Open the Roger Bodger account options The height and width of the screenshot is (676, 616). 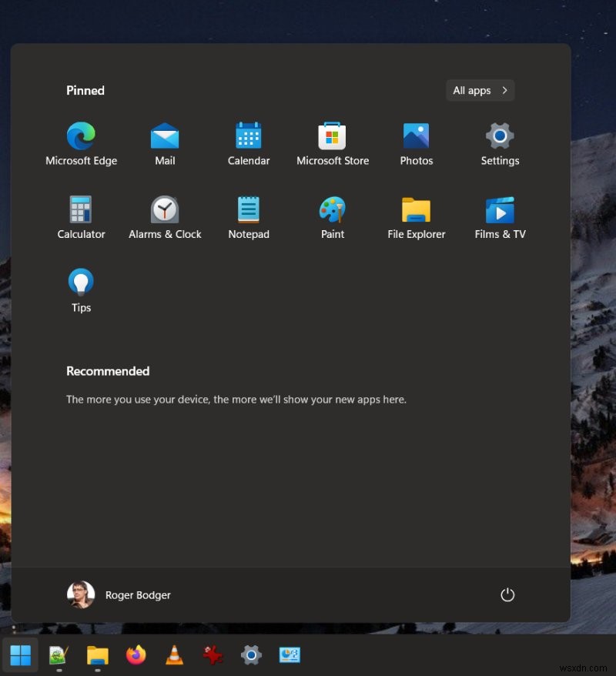pyautogui.click(x=118, y=594)
